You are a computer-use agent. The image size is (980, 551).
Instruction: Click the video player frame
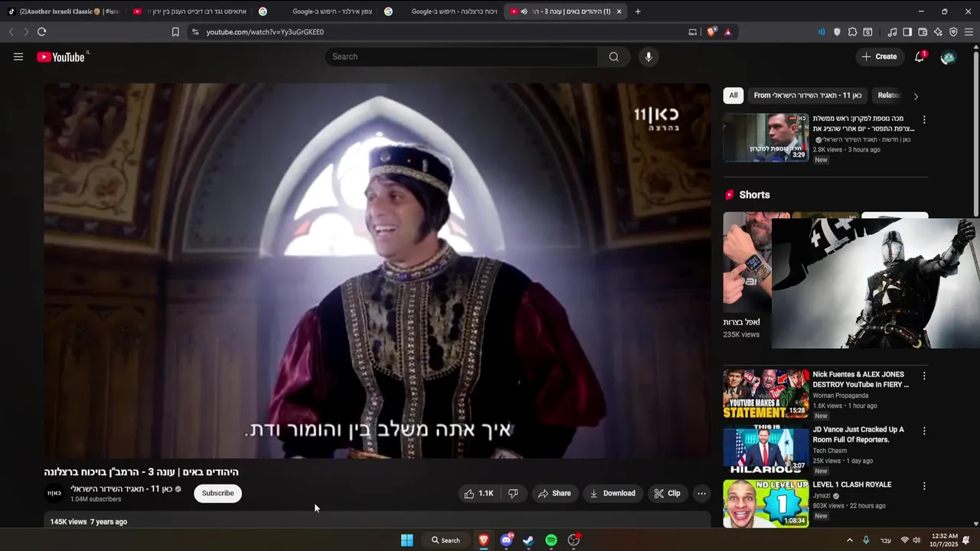click(x=377, y=271)
